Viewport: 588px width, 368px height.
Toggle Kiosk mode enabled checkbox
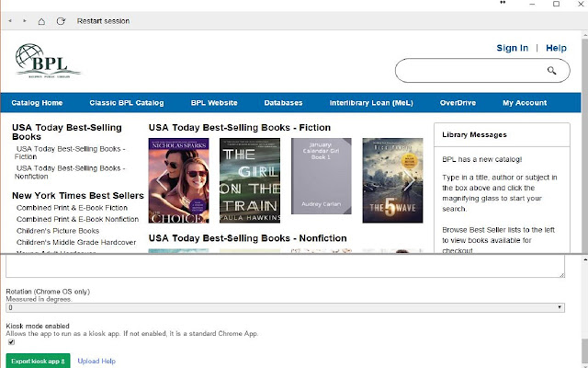[11, 342]
